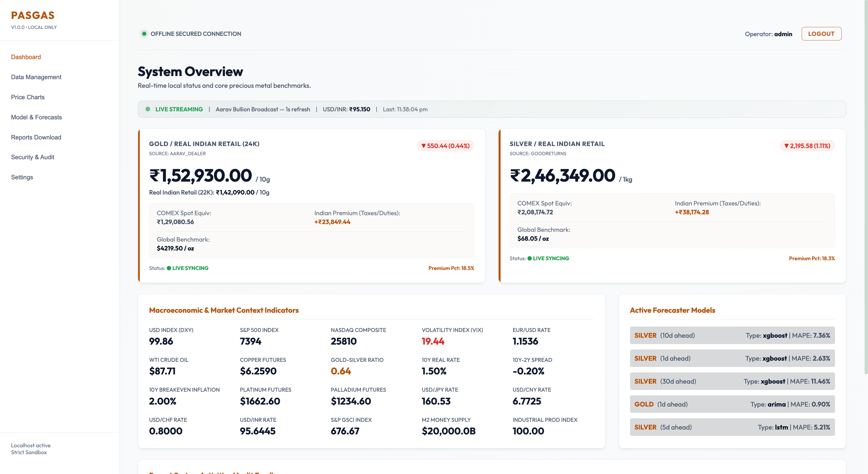Viewport: 868px width, 474px height.
Task: Click WTI Crude Oil value $87.71
Action: point(162,371)
